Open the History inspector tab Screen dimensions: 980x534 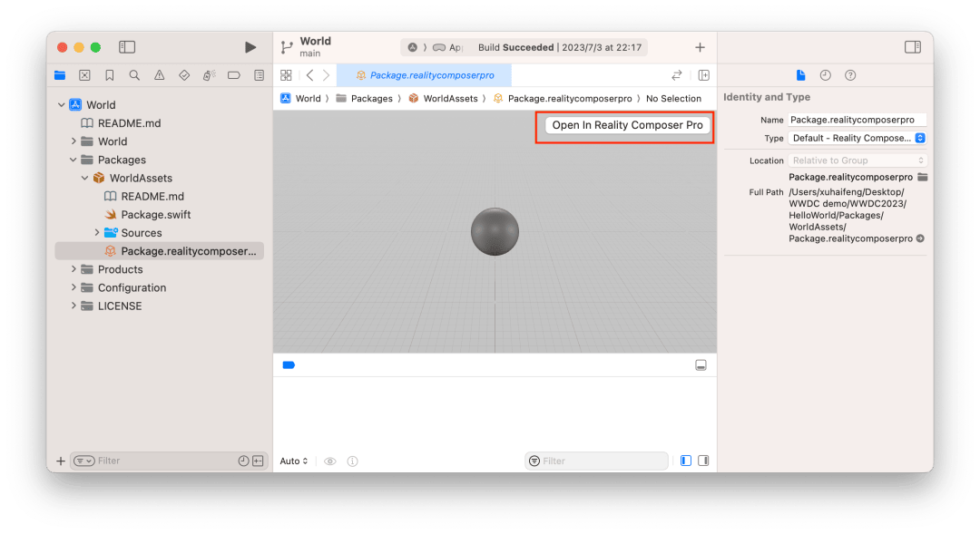coord(825,75)
